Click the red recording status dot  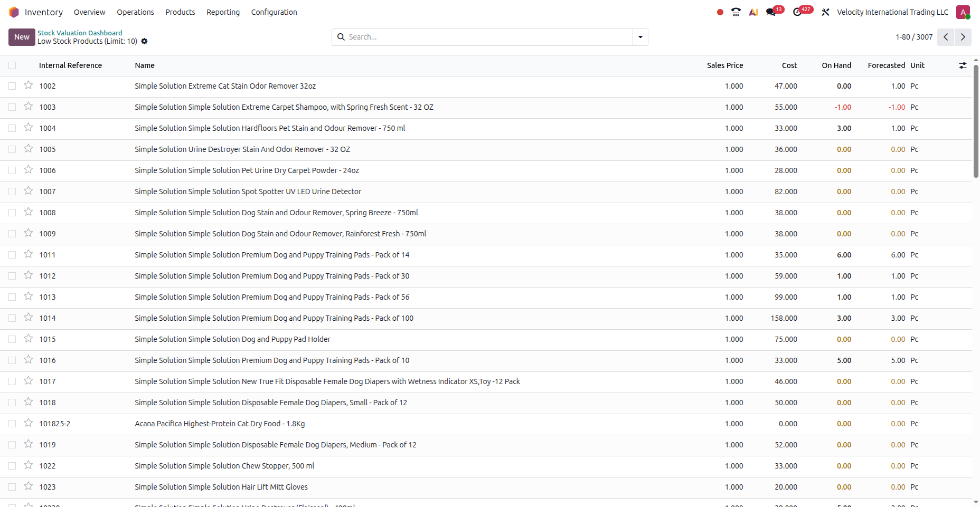tap(720, 12)
